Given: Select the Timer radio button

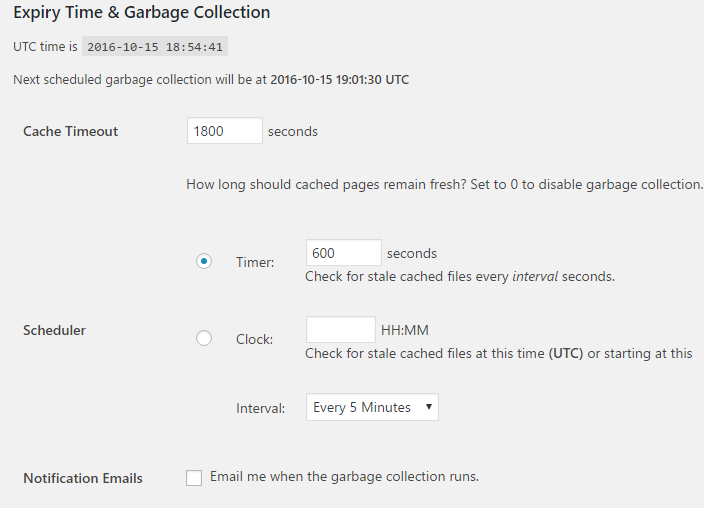Looking at the screenshot, I should (204, 261).
